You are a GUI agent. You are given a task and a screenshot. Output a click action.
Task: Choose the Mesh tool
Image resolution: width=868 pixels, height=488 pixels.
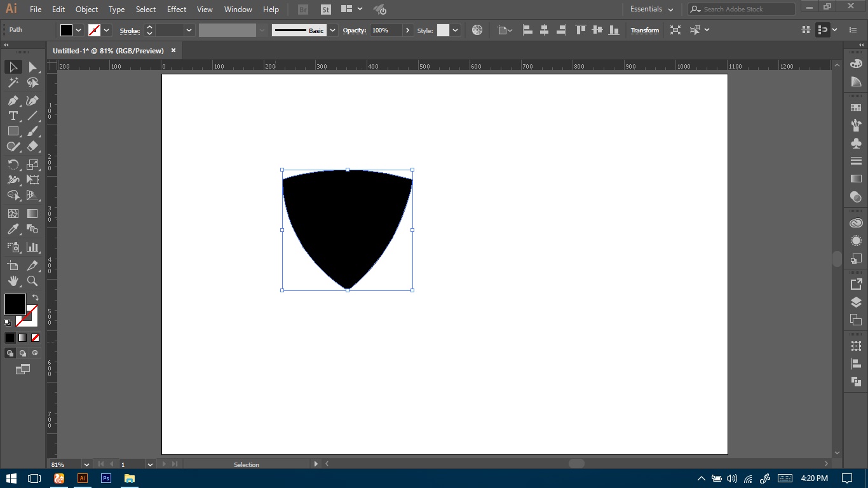(x=13, y=213)
